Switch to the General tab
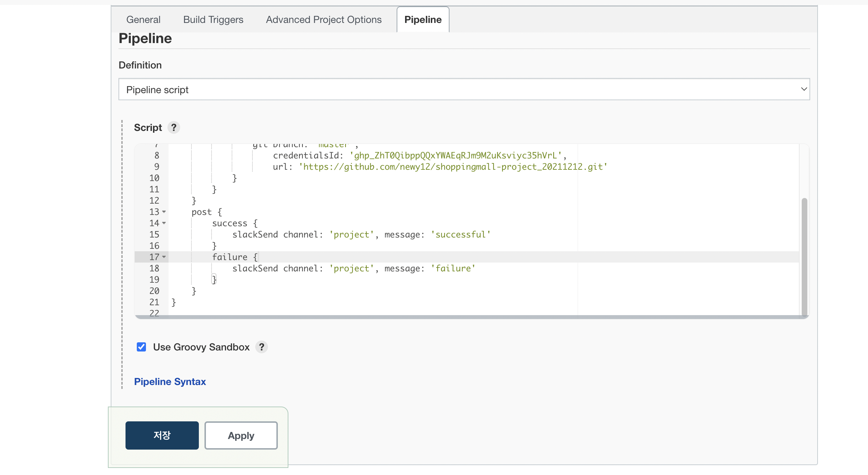Screen dimensions: 868x475 coord(143,19)
